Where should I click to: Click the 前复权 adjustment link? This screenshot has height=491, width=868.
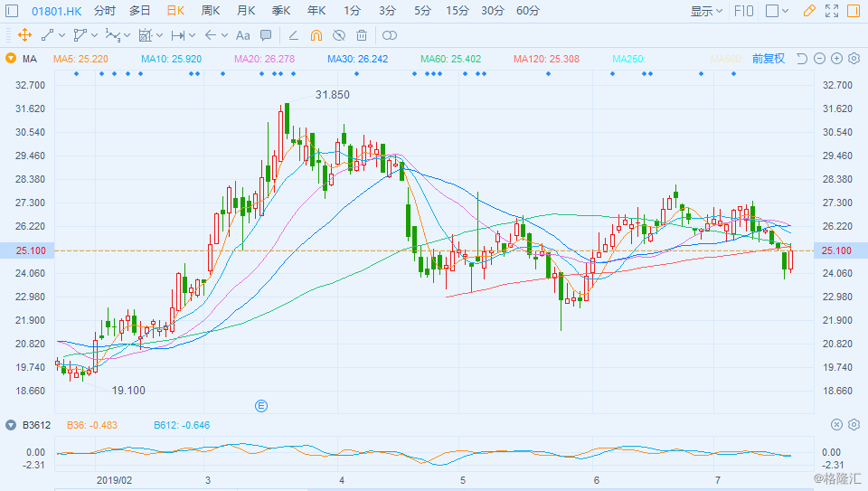point(769,58)
